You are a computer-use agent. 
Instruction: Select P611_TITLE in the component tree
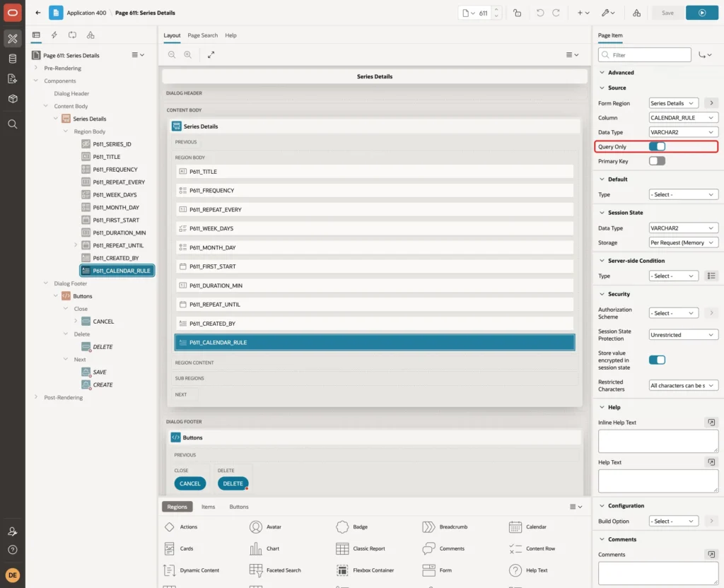coord(107,157)
